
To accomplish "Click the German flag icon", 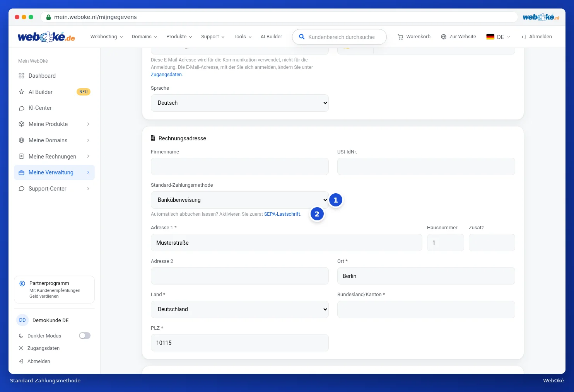I will (x=490, y=37).
